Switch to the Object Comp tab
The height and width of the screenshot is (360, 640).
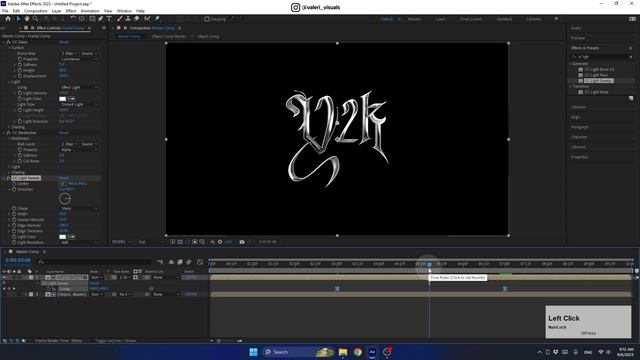pos(208,36)
